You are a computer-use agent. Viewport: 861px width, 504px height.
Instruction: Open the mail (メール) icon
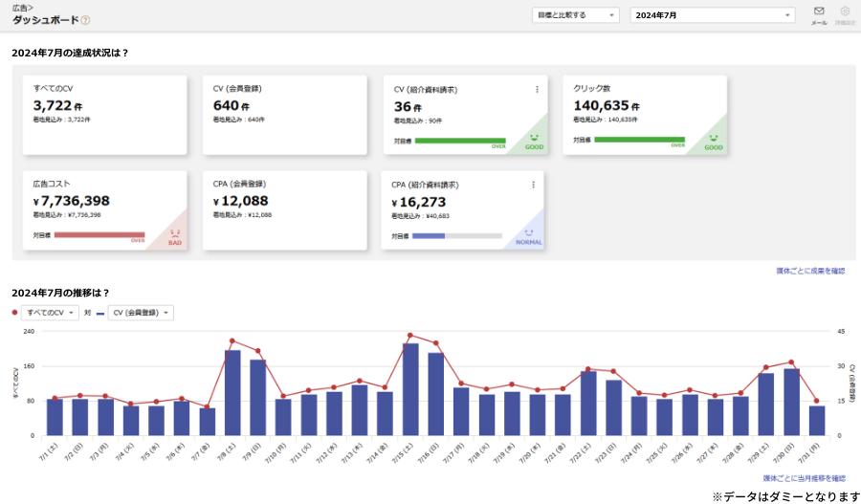pos(819,11)
